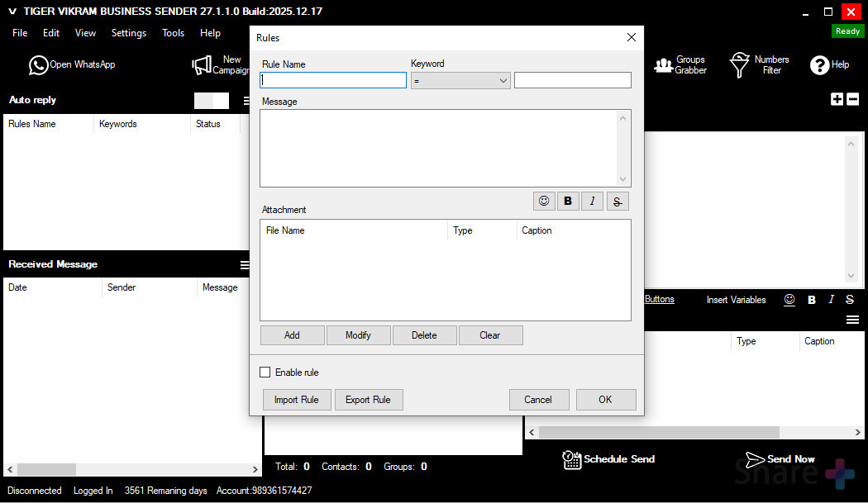Click the Buttons link in the main window
The height and width of the screenshot is (503, 868).
pyautogui.click(x=660, y=299)
